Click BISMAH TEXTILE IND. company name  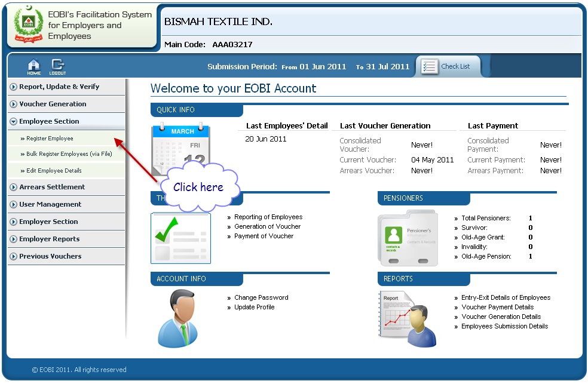[x=218, y=21]
